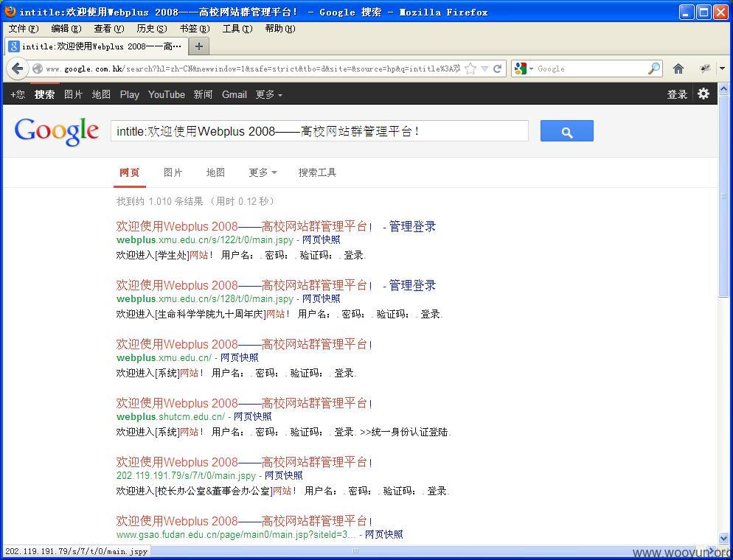Click the reload page icon

[497, 69]
